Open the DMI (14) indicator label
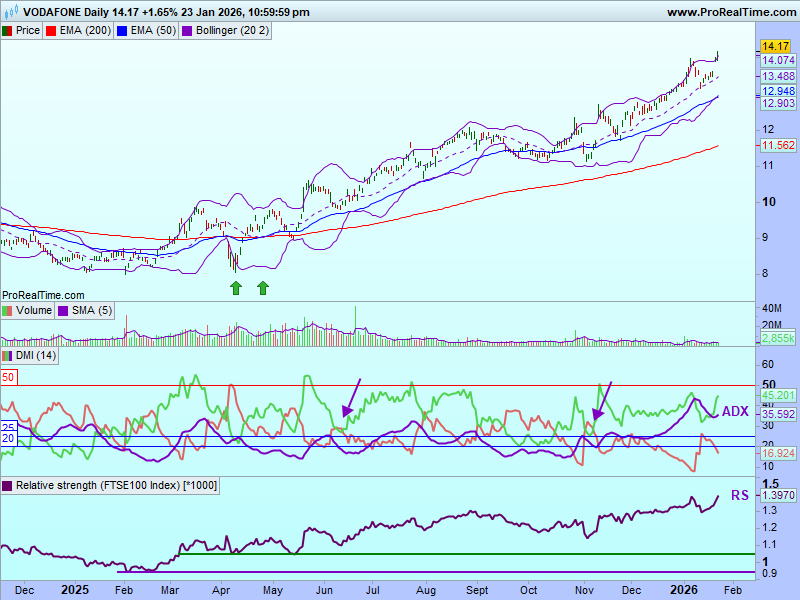This screenshot has width=800, height=600. coord(35,356)
